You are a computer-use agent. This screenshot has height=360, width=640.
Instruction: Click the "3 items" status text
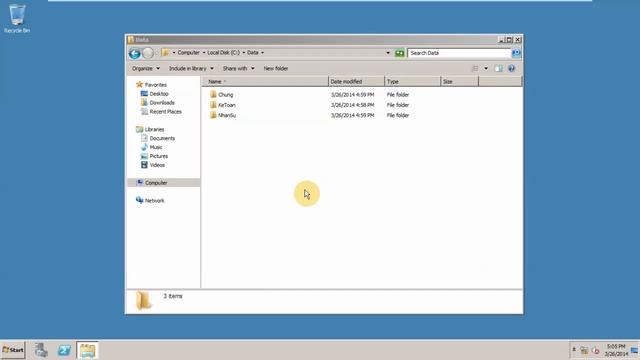(x=173, y=296)
